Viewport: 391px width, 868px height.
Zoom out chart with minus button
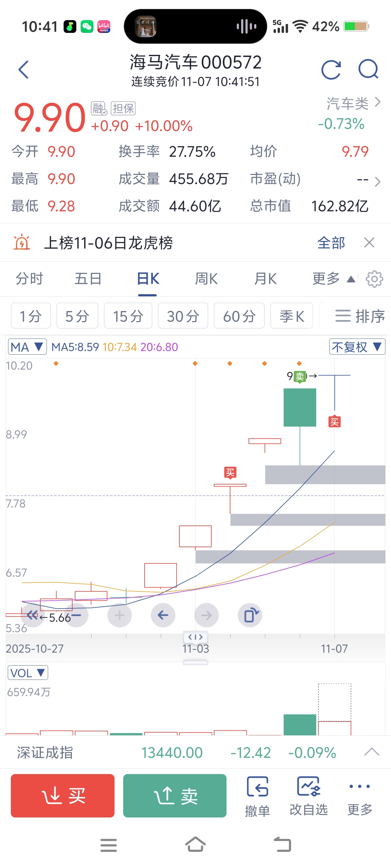(x=76, y=615)
